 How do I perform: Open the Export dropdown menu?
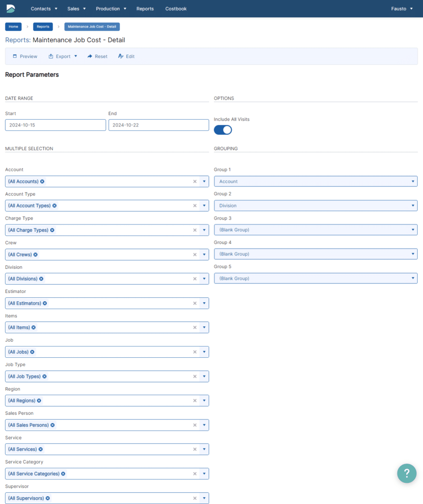(x=63, y=57)
